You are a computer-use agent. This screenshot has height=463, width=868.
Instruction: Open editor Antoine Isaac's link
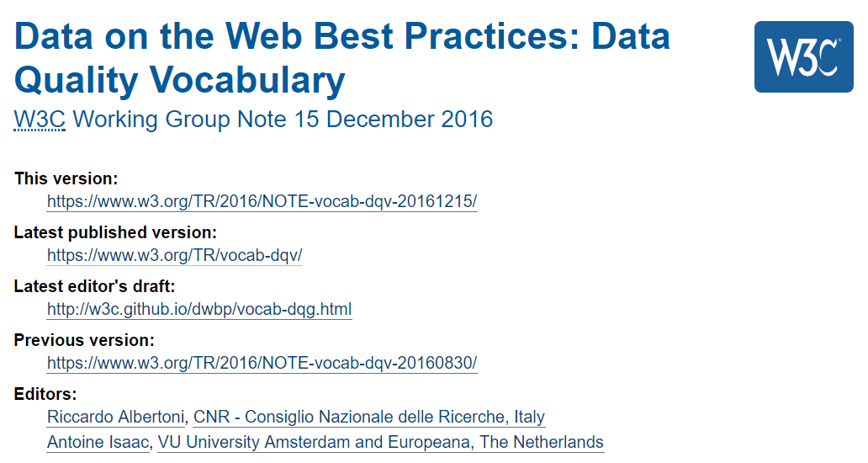(x=98, y=442)
